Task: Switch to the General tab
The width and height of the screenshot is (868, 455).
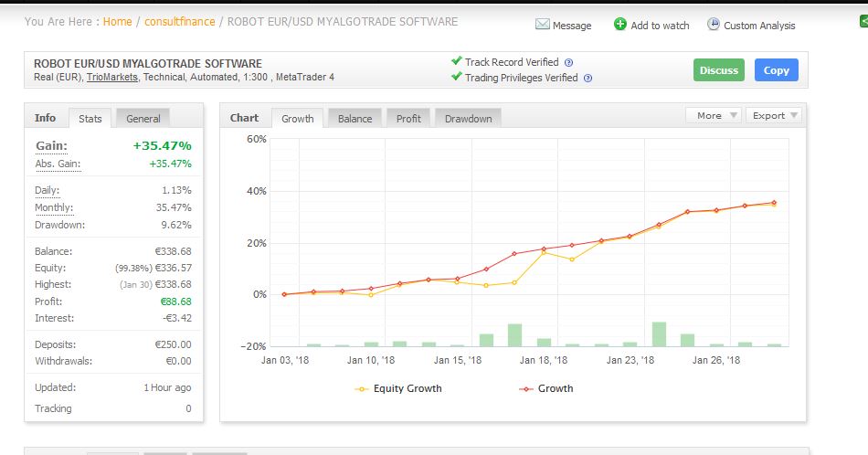Action: [143, 119]
